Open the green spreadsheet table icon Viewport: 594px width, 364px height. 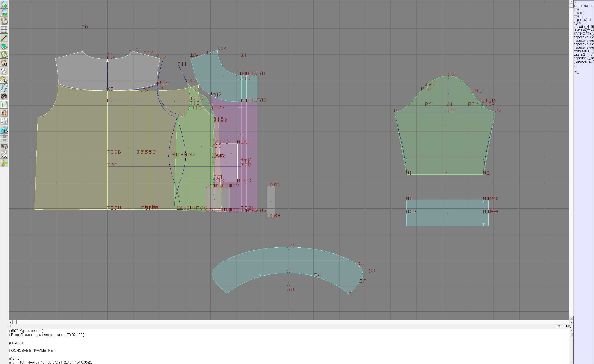coord(4,105)
